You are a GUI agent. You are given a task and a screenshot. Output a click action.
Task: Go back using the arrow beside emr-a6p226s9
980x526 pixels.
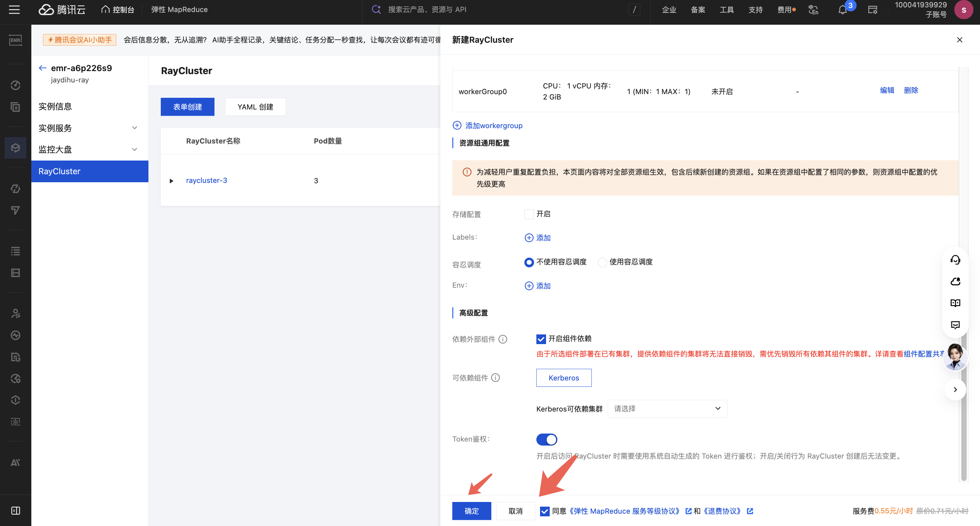pyautogui.click(x=43, y=68)
